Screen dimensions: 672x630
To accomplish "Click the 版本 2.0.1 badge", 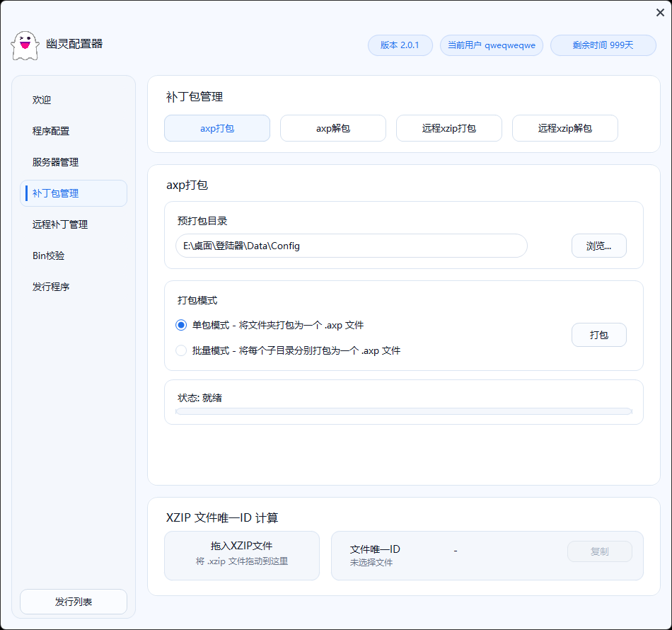I will [400, 45].
